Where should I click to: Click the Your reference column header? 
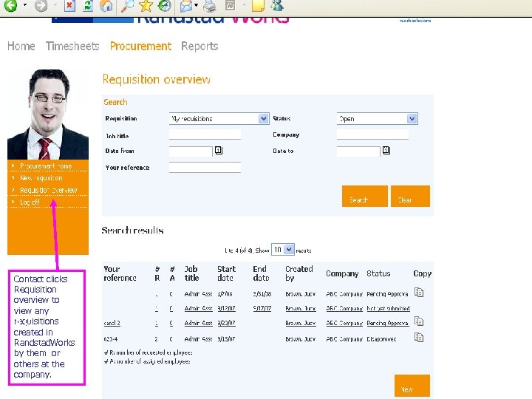(x=120, y=273)
